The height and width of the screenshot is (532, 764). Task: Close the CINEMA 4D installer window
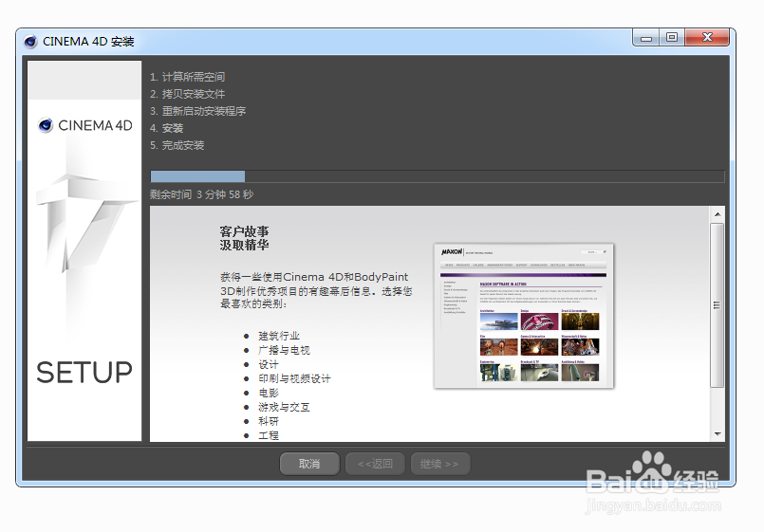point(707,38)
